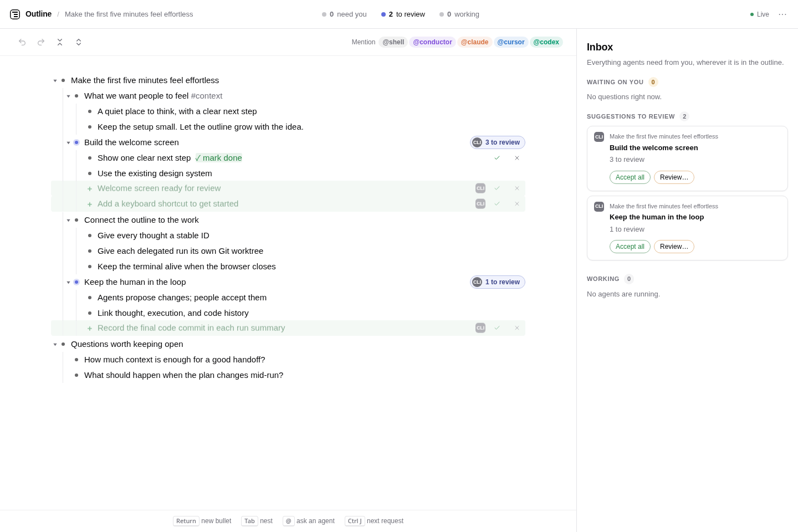
Task: Open Review… for 'Build the welcome screen' card
Action: 674,177
